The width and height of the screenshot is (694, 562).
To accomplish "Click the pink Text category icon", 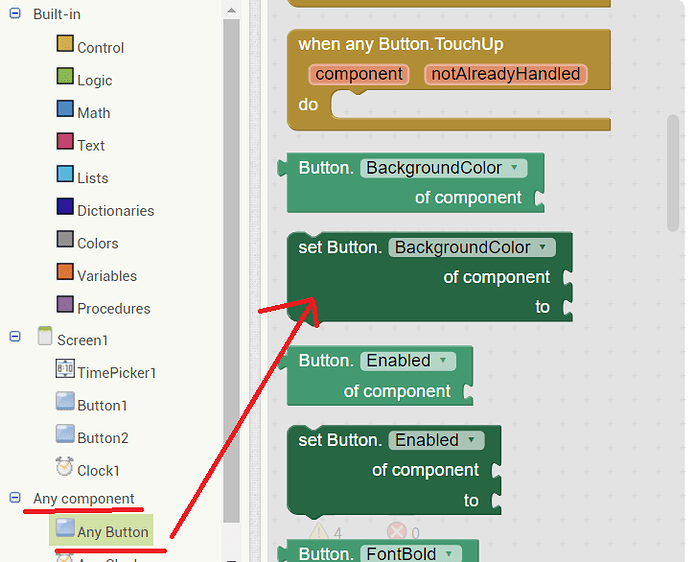I will pos(65,141).
